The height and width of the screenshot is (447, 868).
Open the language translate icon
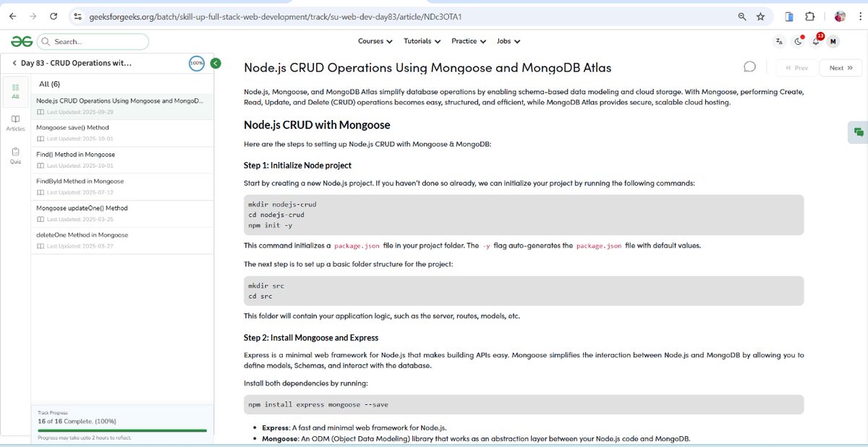[x=779, y=42]
